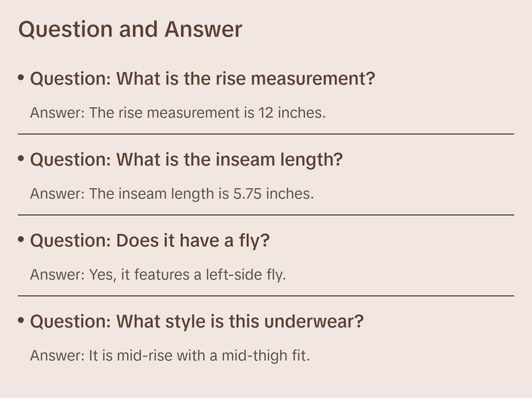
Task: Click the 5.75 inches inseam answer
Action: [x=172, y=194]
